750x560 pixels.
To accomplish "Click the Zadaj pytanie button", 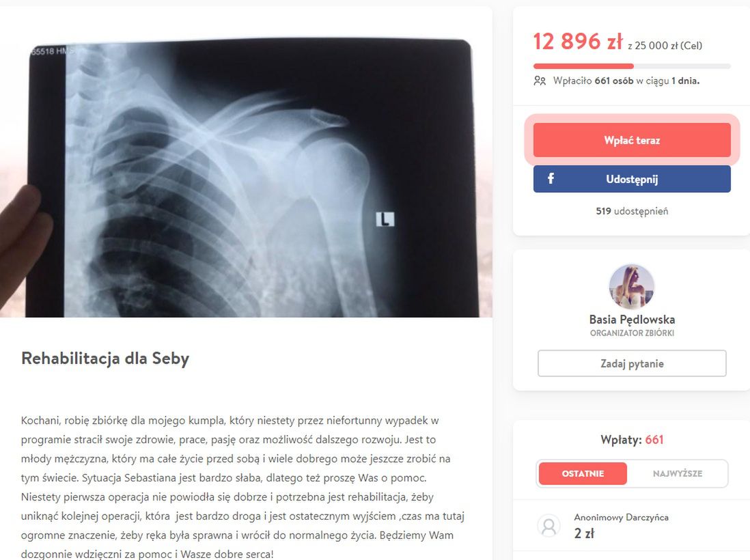I will pyautogui.click(x=632, y=363).
